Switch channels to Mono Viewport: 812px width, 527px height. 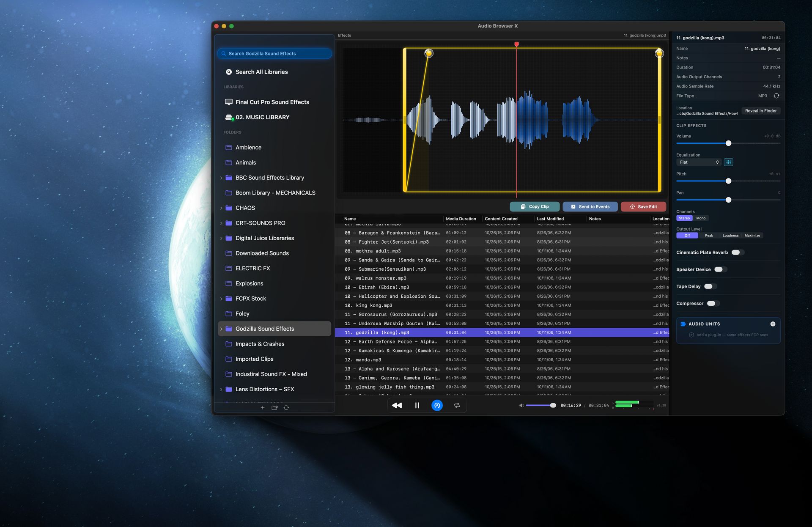tap(701, 218)
